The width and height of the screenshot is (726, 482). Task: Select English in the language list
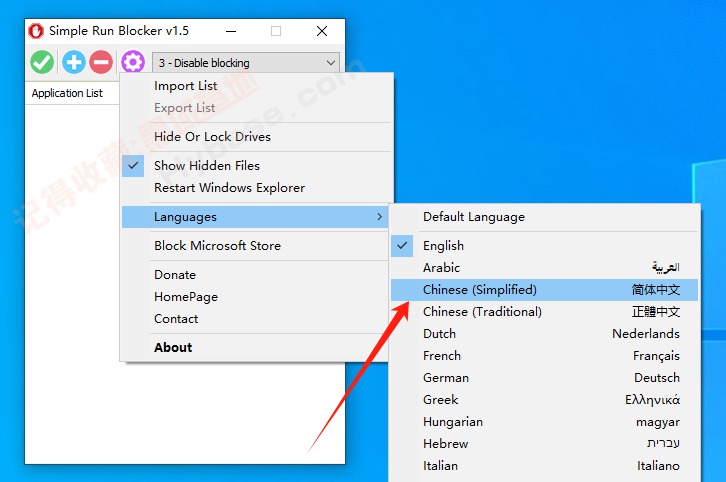click(544, 246)
